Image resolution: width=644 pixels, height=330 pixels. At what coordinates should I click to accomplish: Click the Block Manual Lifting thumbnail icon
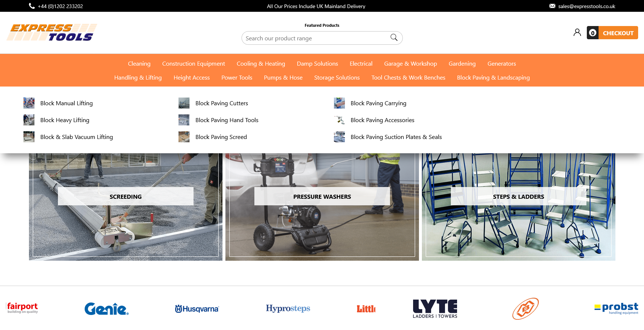click(x=29, y=103)
